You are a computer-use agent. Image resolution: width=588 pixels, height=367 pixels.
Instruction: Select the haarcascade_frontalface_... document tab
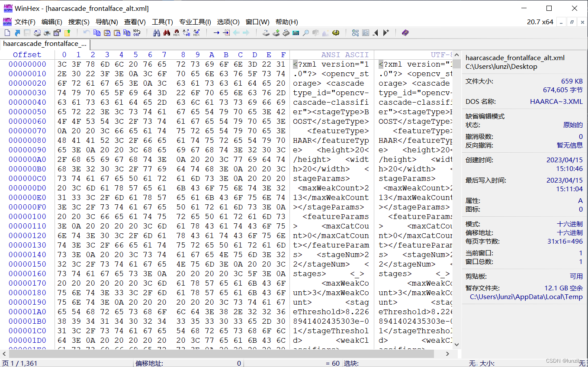click(45, 44)
